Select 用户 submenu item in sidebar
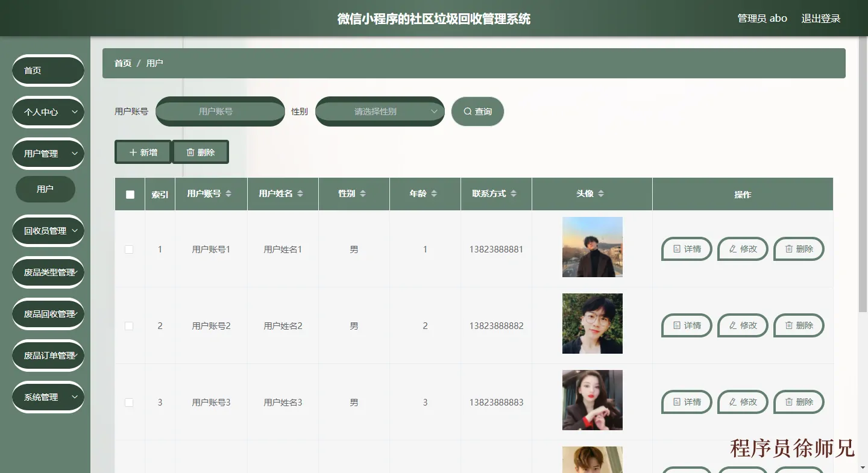 [45, 189]
